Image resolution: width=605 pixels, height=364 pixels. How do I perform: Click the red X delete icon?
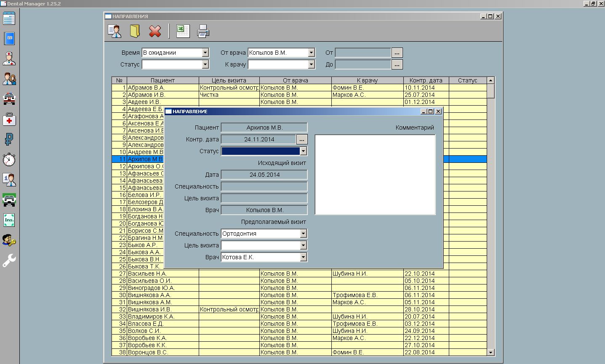pos(155,31)
